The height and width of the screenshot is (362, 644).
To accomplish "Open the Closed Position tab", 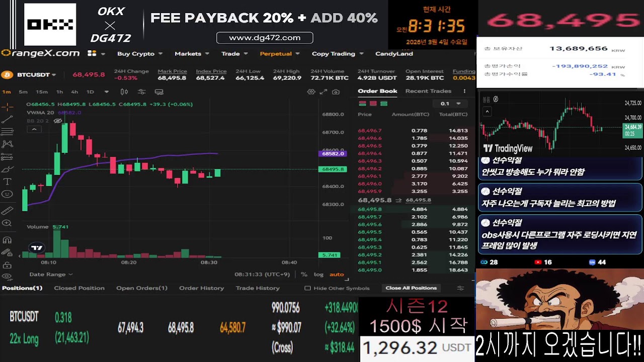I will 79,288.
